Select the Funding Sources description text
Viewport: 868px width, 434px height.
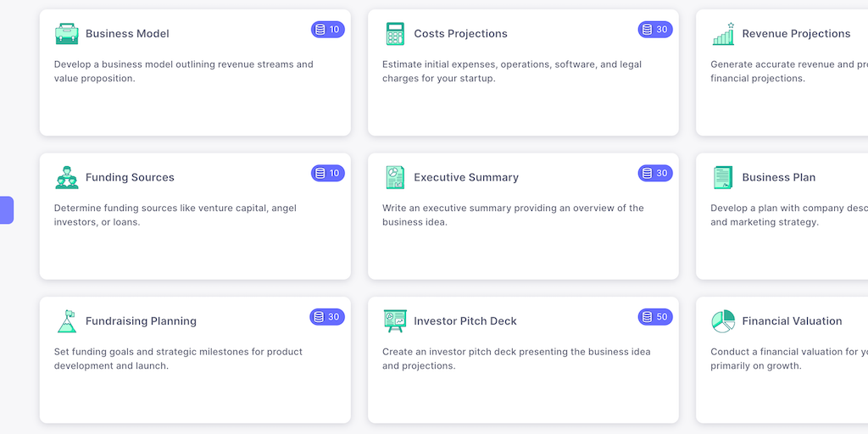click(178, 215)
